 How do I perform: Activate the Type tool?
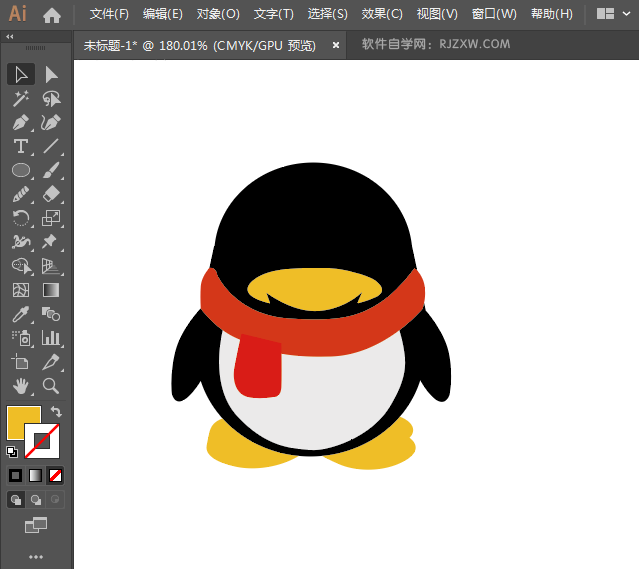(x=20, y=146)
